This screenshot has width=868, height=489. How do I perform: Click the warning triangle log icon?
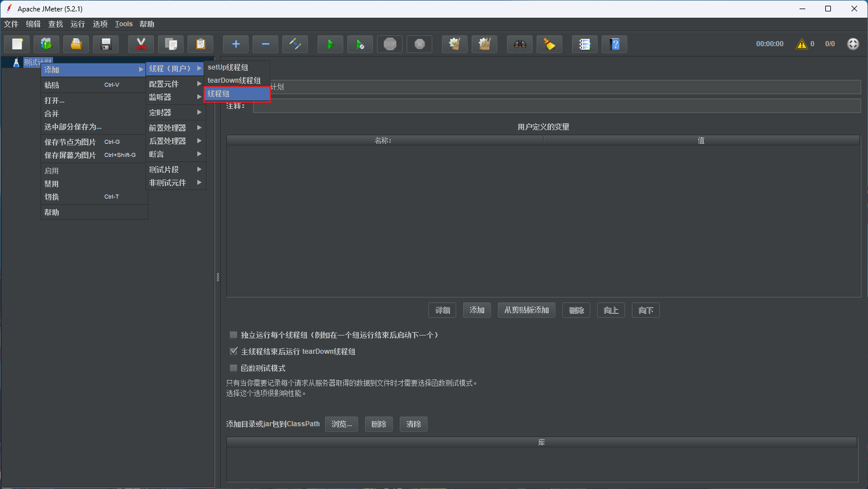click(x=802, y=44)
